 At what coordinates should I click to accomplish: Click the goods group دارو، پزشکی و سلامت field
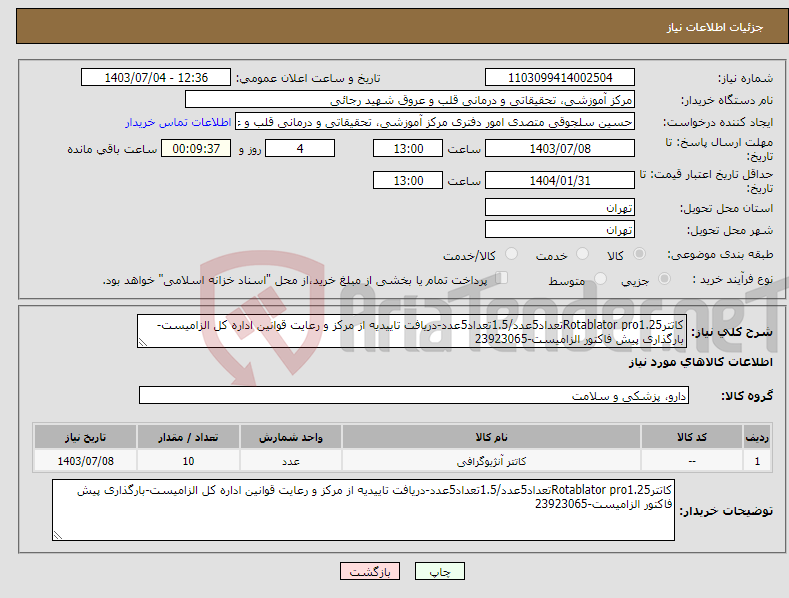414,395
